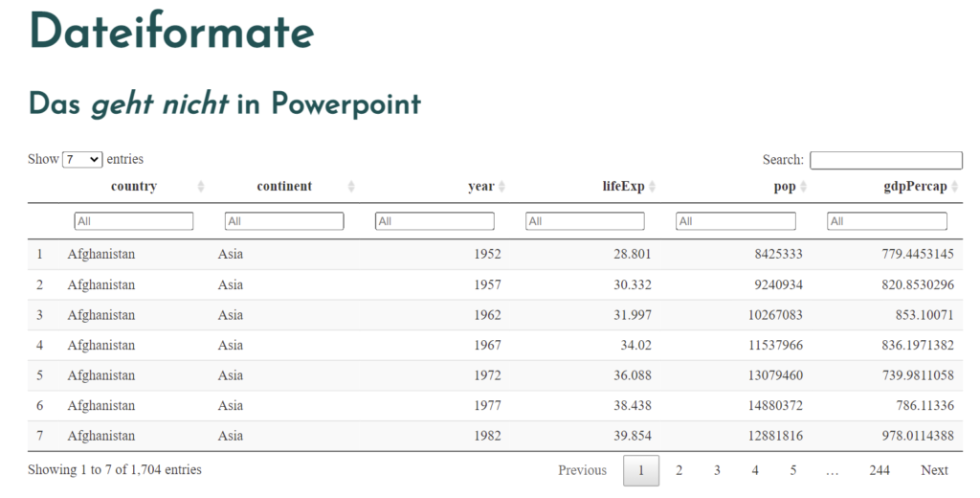Click the country column header
This screenshot has width=980, height=498.
(x=134, y=187)
